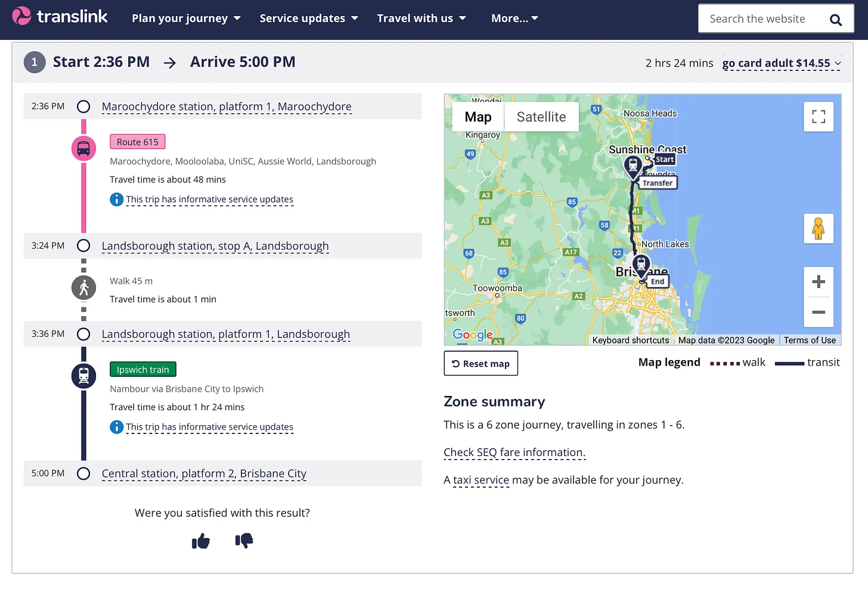Click the dark train icon for Ipswich train
Viewport: 868px width, 589px height.
coord(83,376)
